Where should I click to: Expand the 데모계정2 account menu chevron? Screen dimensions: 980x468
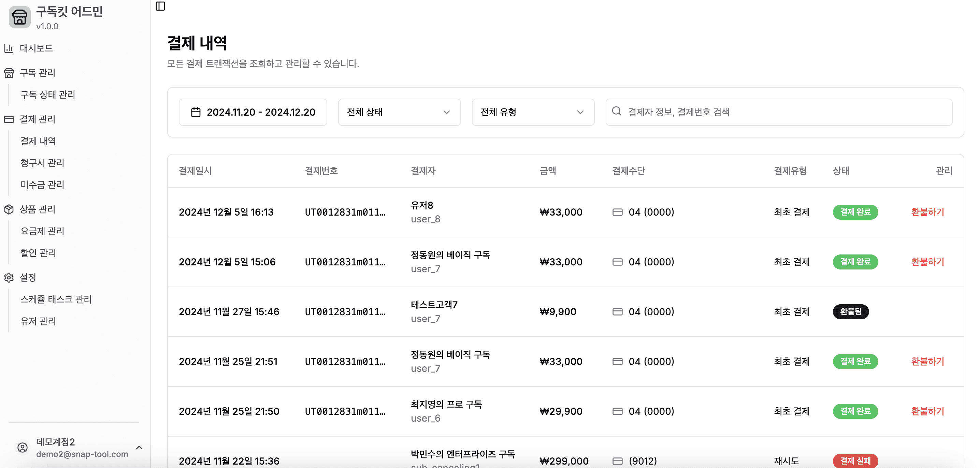click(139, 448)
